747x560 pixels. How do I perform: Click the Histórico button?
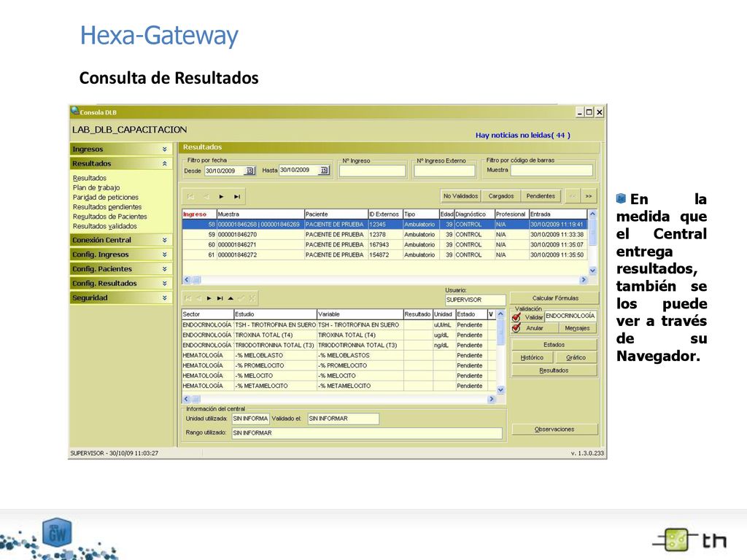[x=532, y=357]
